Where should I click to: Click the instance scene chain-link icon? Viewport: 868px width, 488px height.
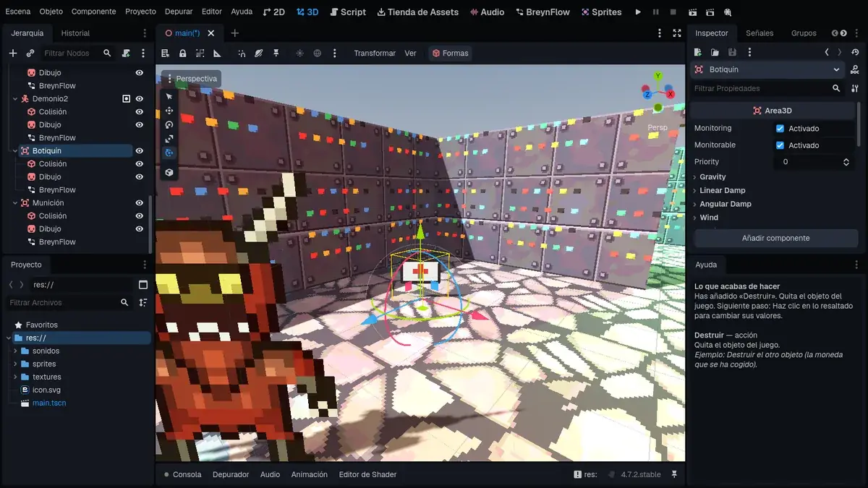click(x=30, y=53)
